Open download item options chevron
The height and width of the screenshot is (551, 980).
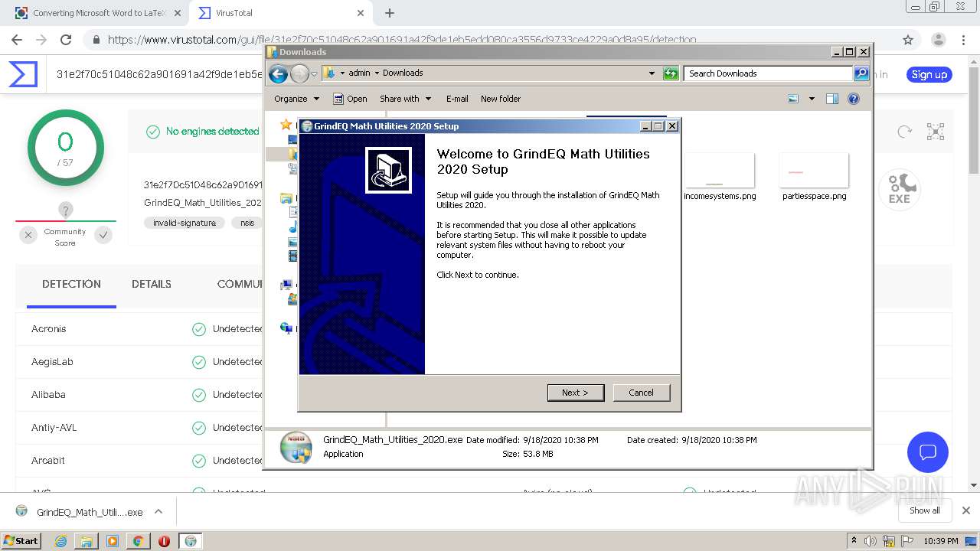(158, 511)
